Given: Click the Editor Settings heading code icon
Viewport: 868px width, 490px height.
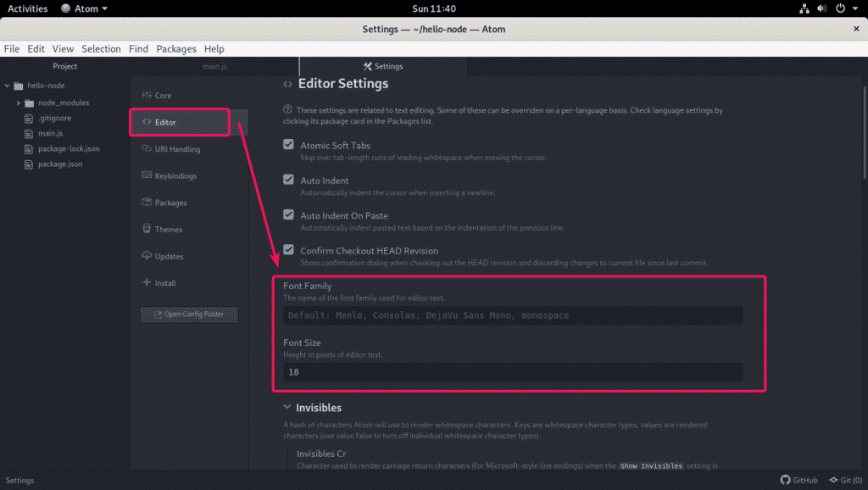Looking at the screenshot, I should click(x=287, y=84).
